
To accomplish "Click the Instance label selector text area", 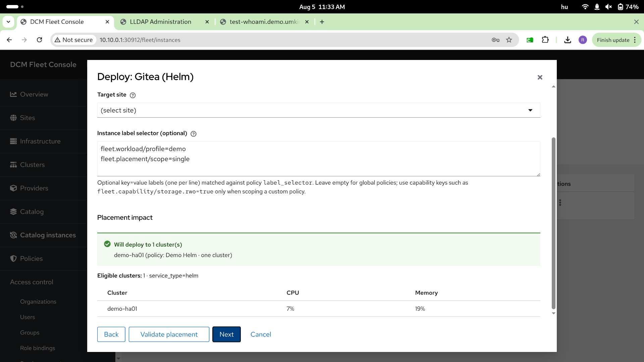I will pos(319,159).
